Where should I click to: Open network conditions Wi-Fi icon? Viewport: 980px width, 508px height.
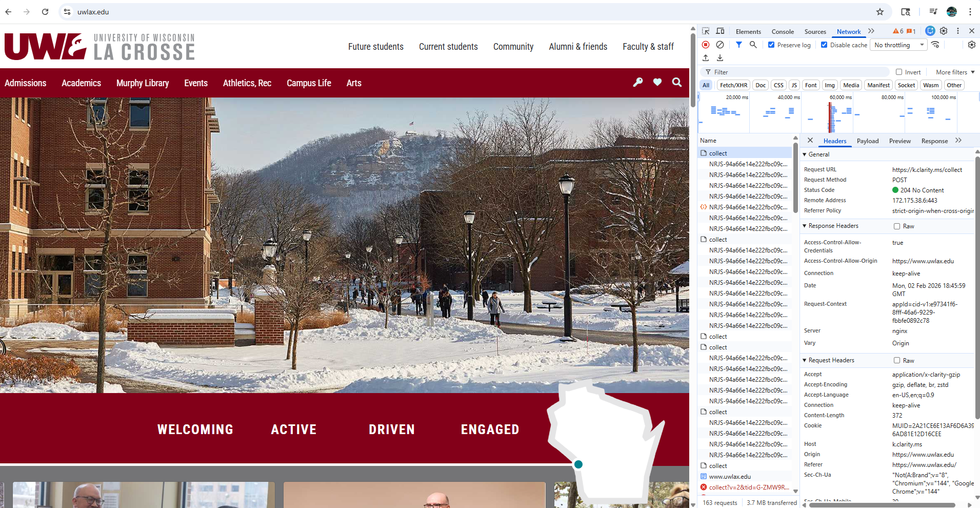coord(935,45)
